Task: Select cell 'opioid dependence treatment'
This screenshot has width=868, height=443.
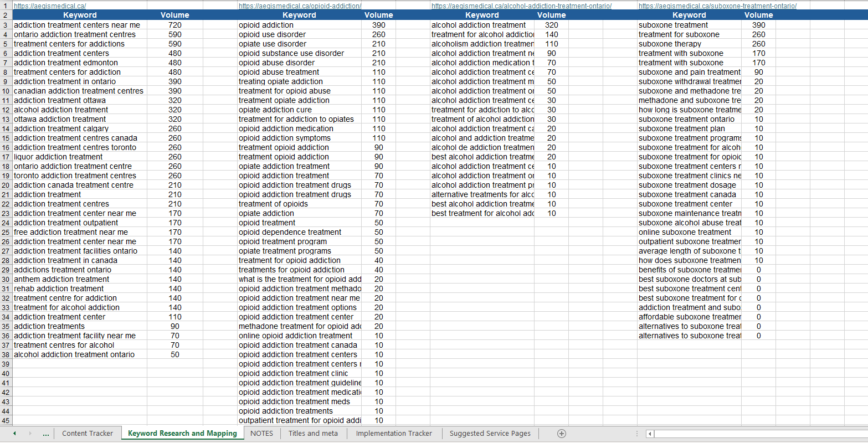Action: [299, 232]
